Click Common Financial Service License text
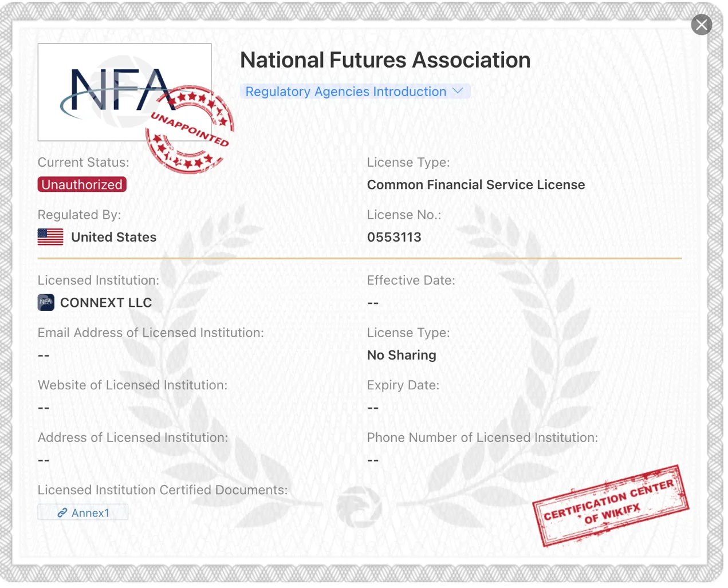Screen dimensions: 728x588 point(476,184)
